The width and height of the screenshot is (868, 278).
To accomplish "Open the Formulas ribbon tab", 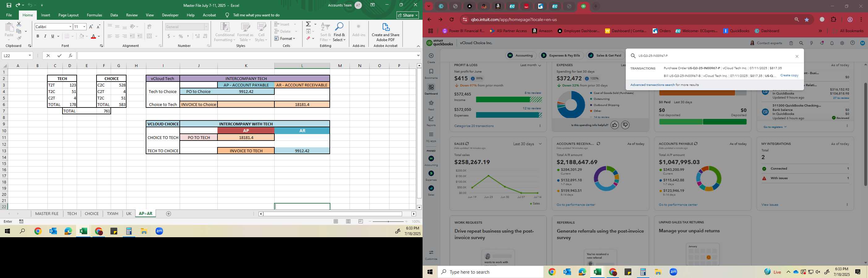I will tap(94, 15).
